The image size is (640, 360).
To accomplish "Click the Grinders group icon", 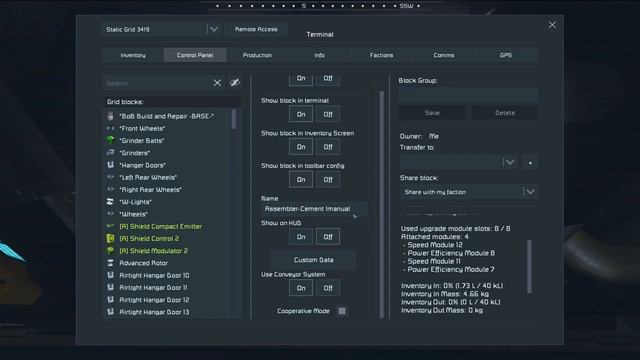I will [110, 153].
